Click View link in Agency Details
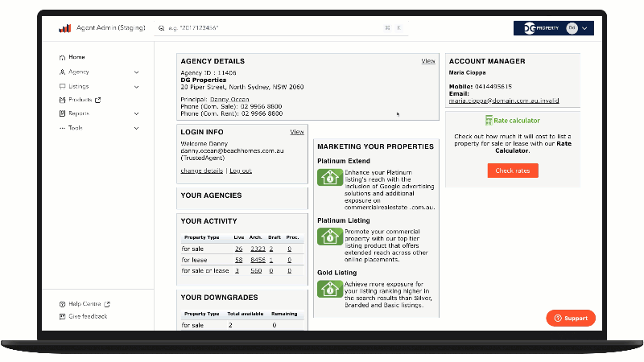The width and height of the screenshot is (644, 362). [428, 61]
